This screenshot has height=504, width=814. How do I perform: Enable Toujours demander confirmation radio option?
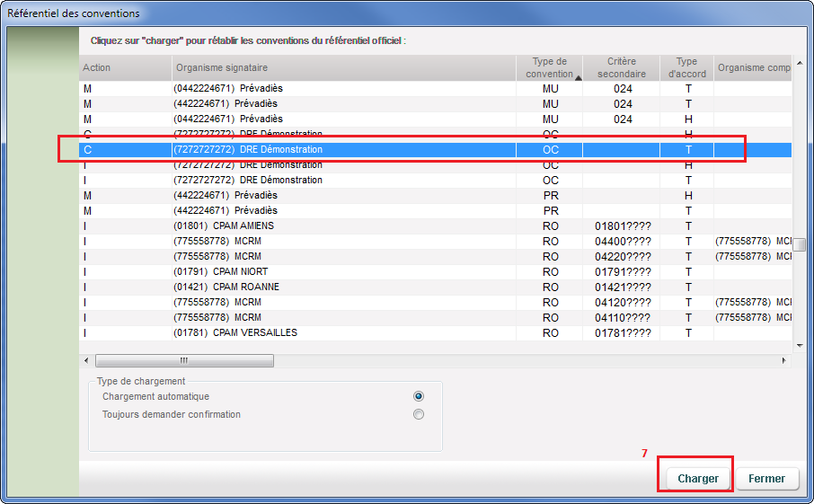418,414
